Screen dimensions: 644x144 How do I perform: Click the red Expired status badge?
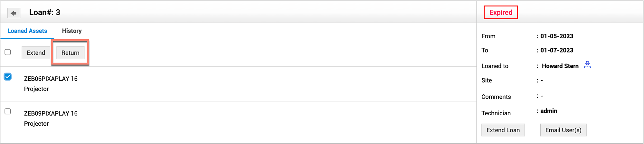[501, 13]
